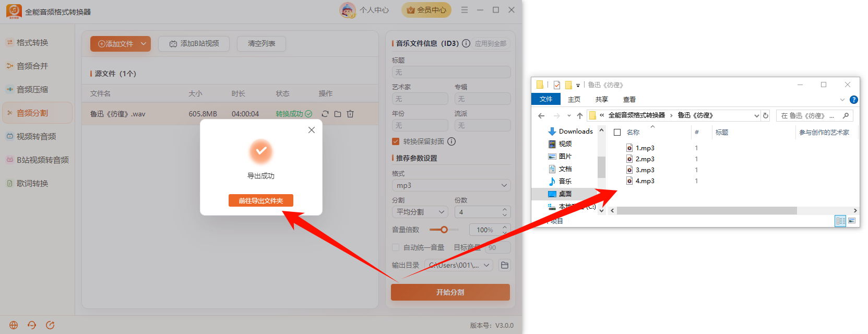Screen dimensions: 868x334
Task: Click the globe icon at bottom left
Action: click(14, 325)
